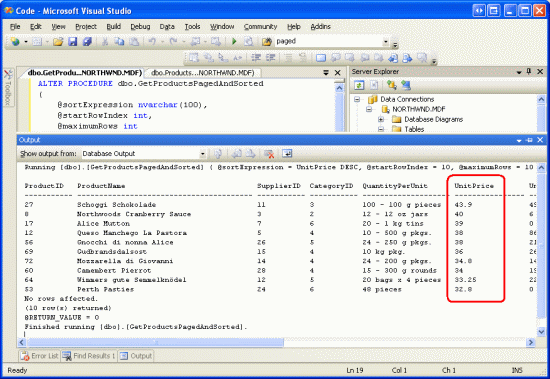Open the Build menu
Viewport: 550px width, 379px height.
(114, 27)
